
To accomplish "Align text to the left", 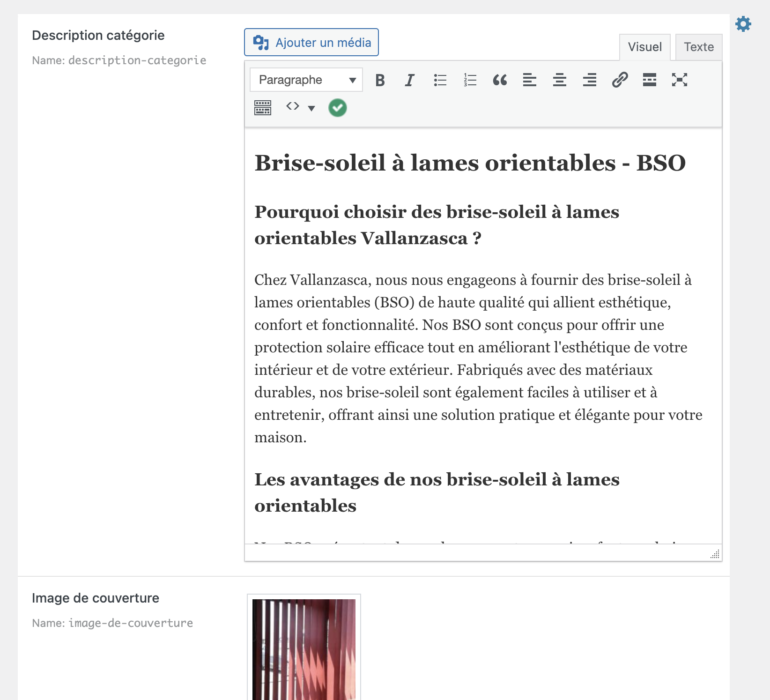I will coord(530,80).
